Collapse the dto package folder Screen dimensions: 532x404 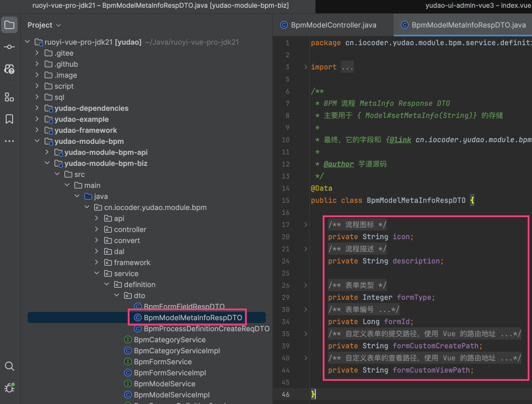pyautogui.click(x=116, y=295)
